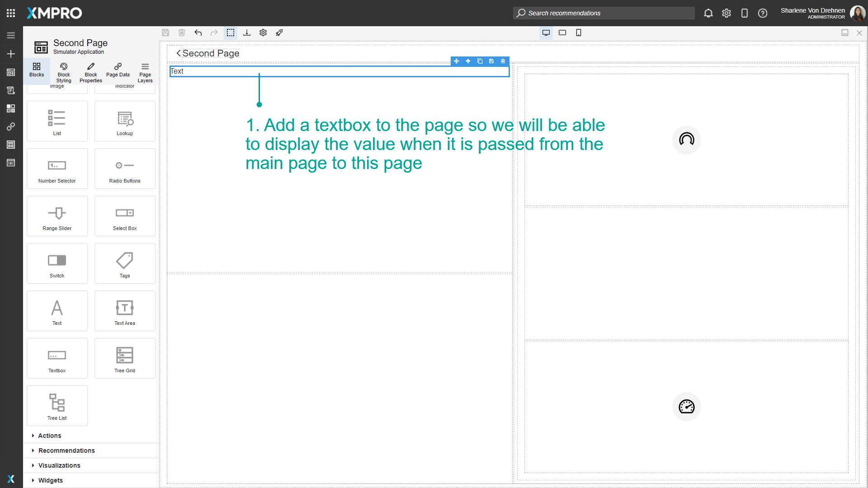The height and width of the screenshot is (488, 868).
Task: Select the Range Slider block
Action: [57, 216]
